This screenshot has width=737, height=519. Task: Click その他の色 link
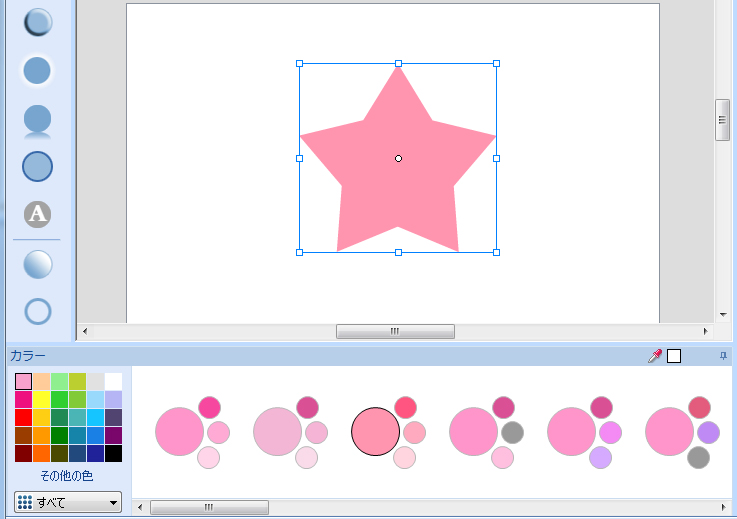click(66, 476)
